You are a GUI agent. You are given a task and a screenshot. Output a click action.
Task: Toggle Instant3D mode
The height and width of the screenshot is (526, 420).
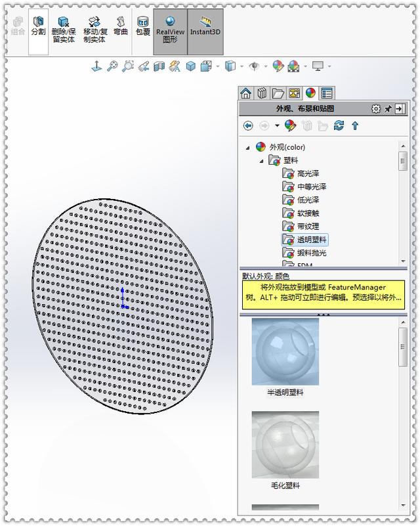(205, 32)
